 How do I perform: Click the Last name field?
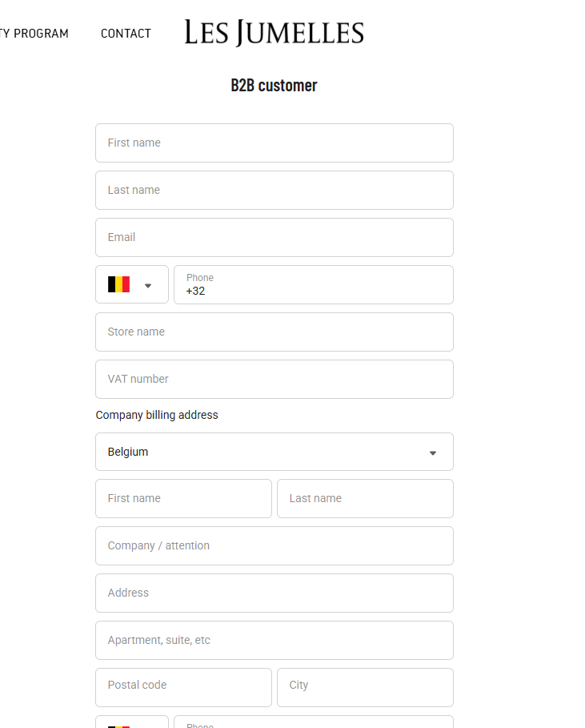click(x=274, y=190)
